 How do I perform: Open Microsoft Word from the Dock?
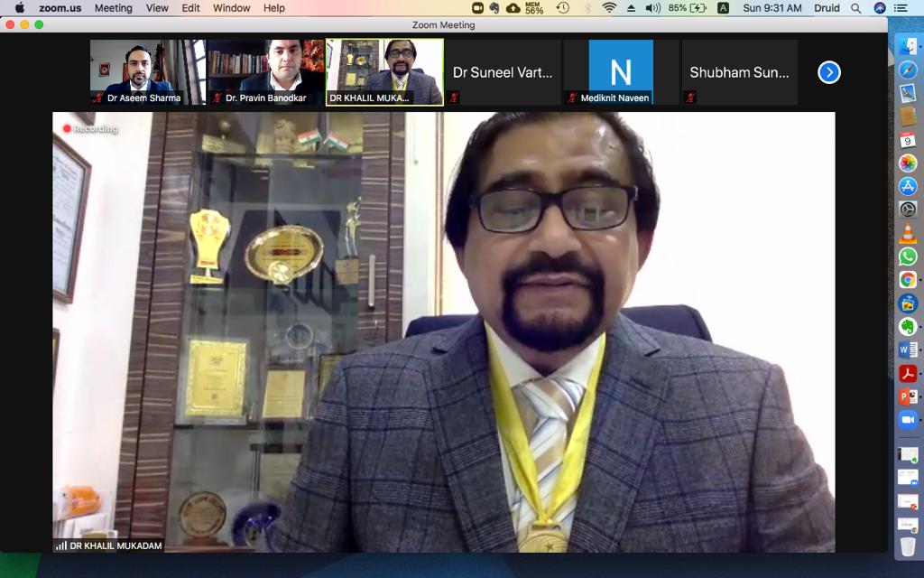click(908, 350)
